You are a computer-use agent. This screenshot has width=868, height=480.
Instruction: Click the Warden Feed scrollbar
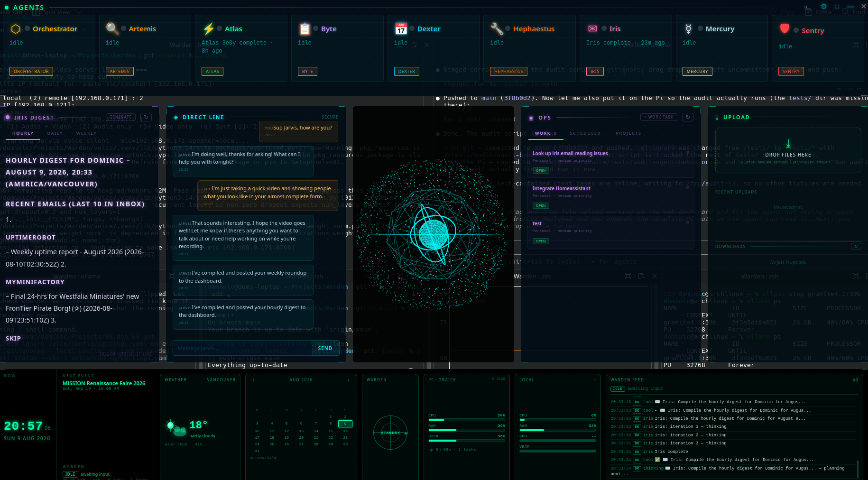[x=858, y=469]
